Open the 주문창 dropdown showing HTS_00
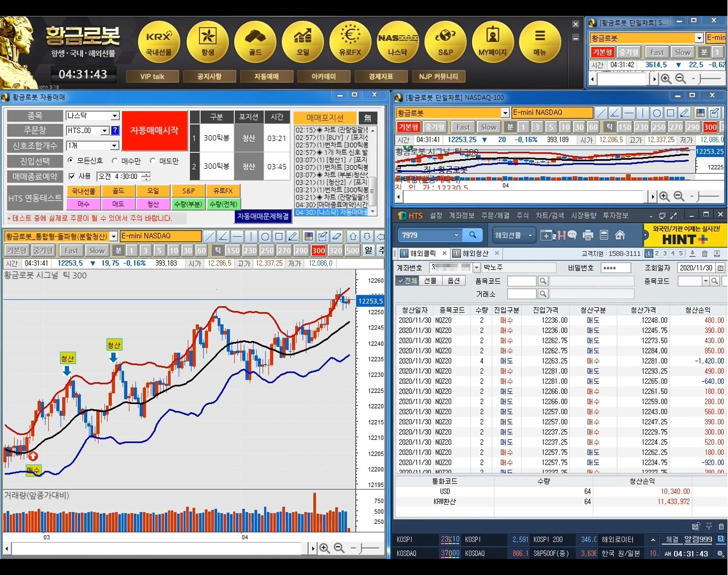 105,130
